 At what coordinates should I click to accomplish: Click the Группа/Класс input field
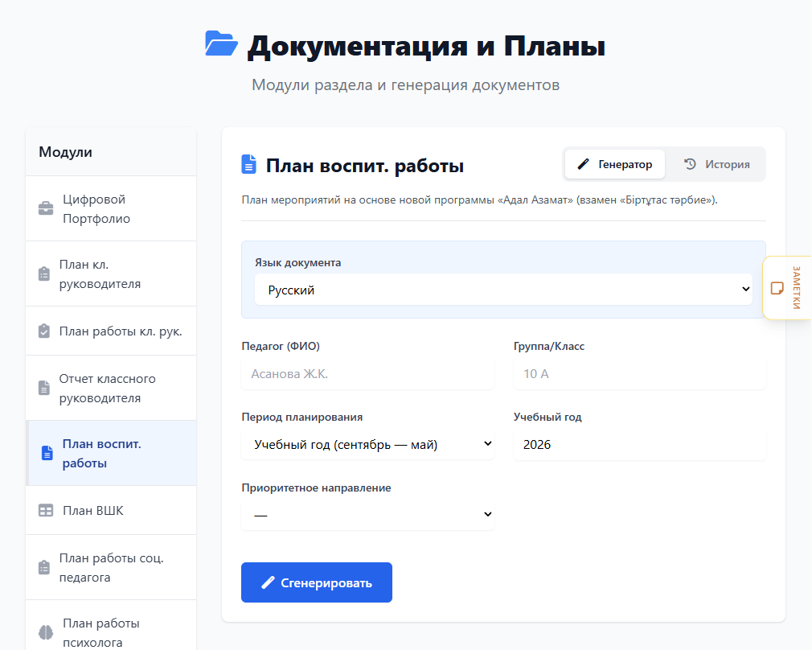[x=640, y=374]
